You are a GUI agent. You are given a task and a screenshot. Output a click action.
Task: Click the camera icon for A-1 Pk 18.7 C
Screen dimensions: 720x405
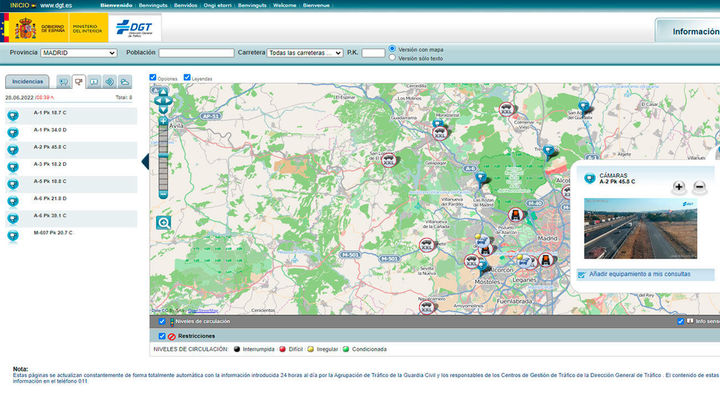point(13,115)
